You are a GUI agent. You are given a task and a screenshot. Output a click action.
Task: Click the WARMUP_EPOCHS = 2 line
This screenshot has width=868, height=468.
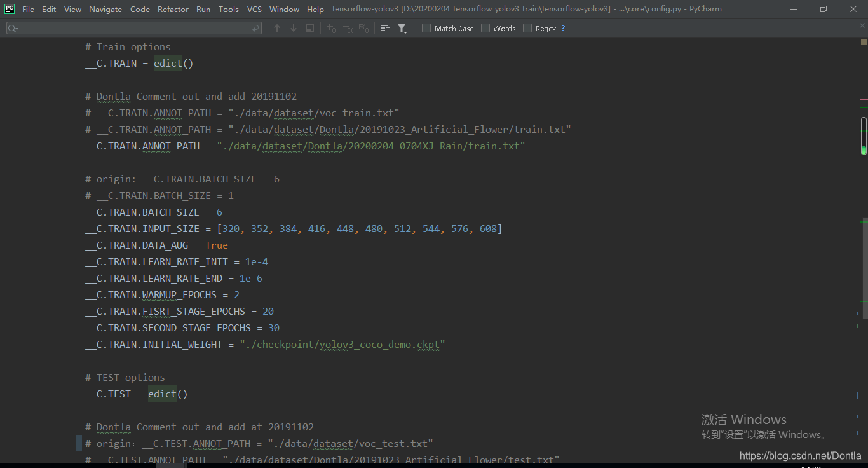click(163, 294)
